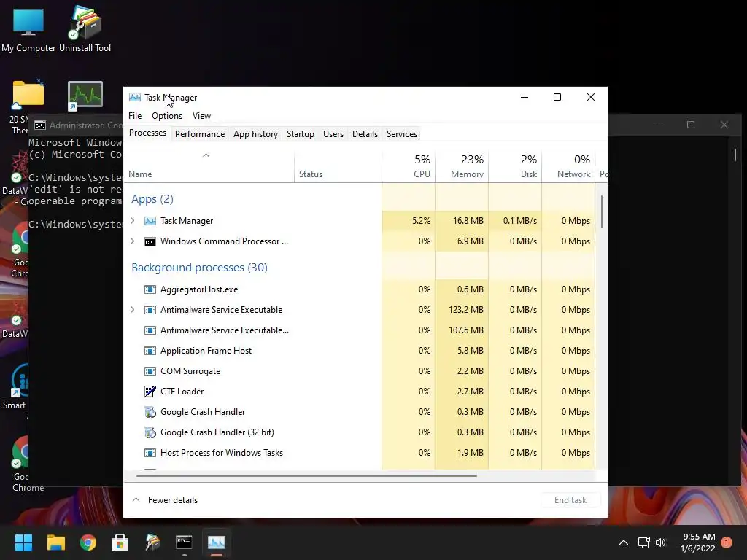Sort processes by CPU column
The image size is (747, 560).
pos(409,166)
